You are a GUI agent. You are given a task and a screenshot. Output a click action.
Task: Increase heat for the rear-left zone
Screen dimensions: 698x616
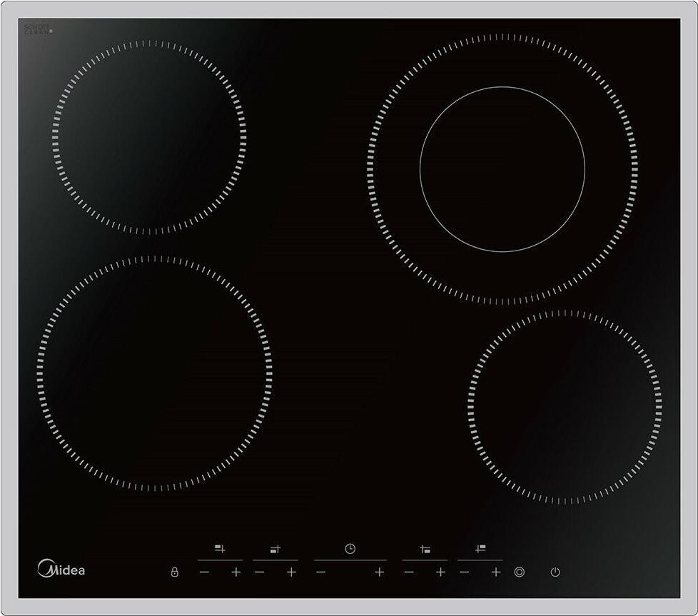point(236,572)
